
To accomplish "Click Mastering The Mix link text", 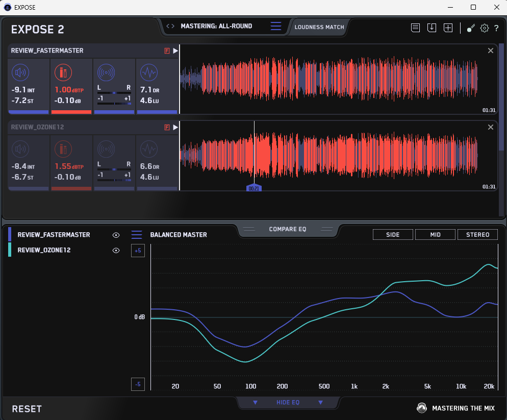I will click(463, 408).
